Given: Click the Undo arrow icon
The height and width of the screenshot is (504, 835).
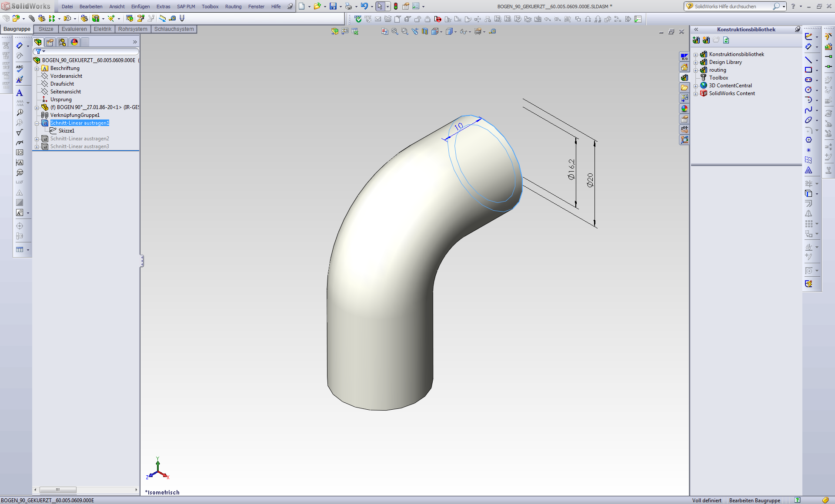Looking at the screenshot, I should [x=364, y=6].
